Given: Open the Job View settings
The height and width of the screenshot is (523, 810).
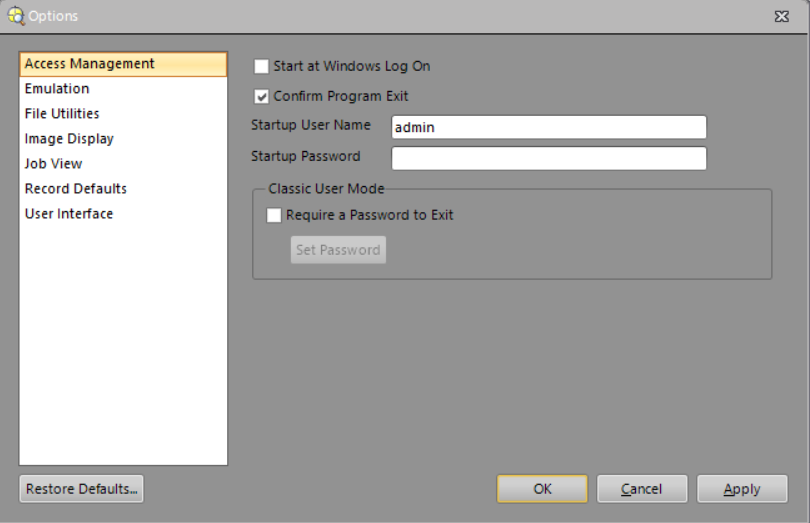Looking at the screenshot, I should (x=123, y=164).
